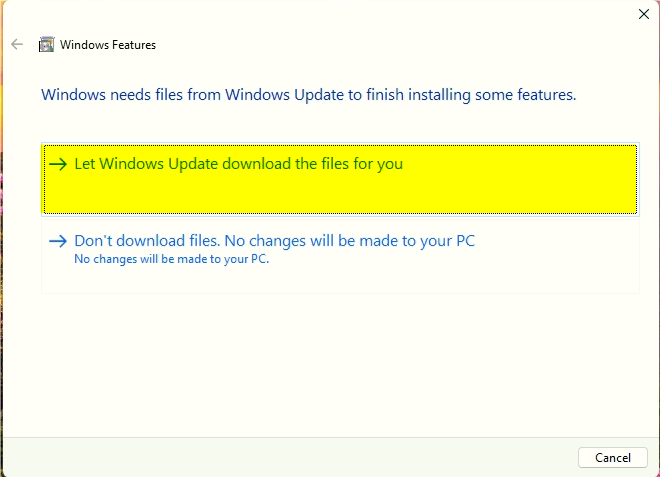
Task: Select Don't download files option title
Action: click(274, 241)
